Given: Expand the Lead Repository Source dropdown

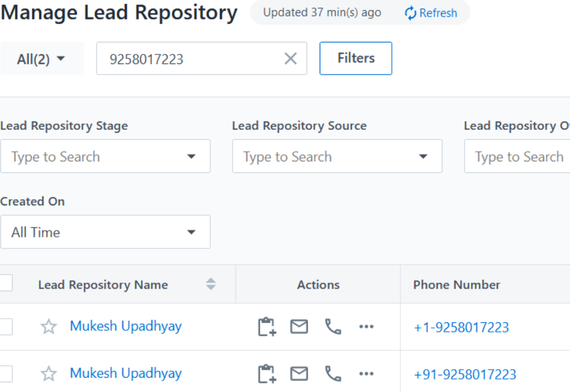Looking at the screenshot, I should point(423,157).
